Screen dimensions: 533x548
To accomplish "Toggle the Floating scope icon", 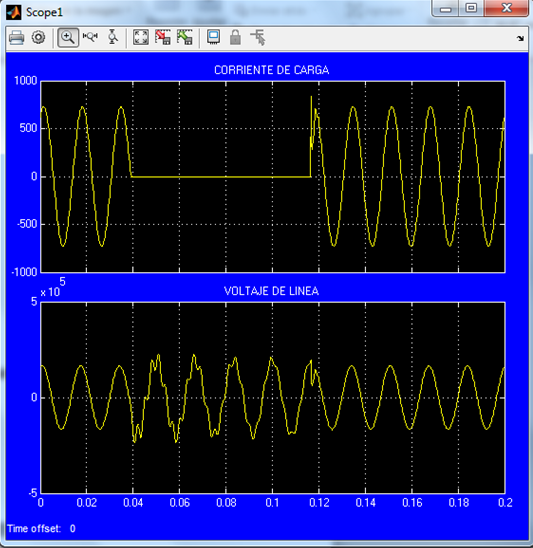I will 214,37.
